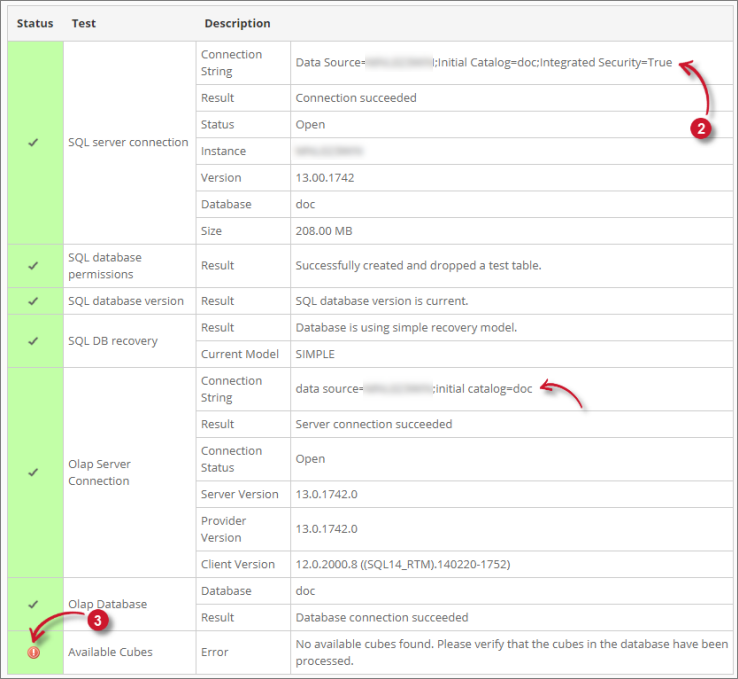Click the Available Cubes error status icon
The width and height of the screenshot is (738, 679).
[33, 652]
